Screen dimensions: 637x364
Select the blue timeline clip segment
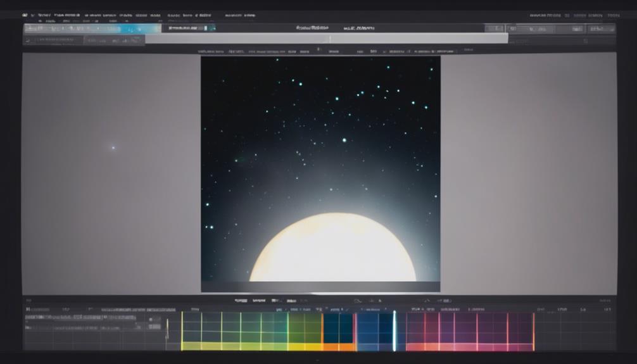[x=374, y=330]
